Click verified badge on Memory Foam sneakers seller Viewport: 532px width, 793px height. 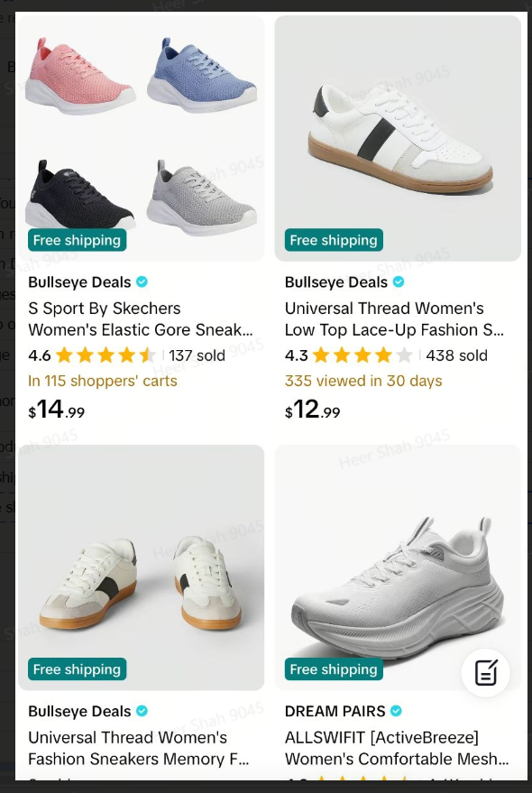tap(142, 711)
